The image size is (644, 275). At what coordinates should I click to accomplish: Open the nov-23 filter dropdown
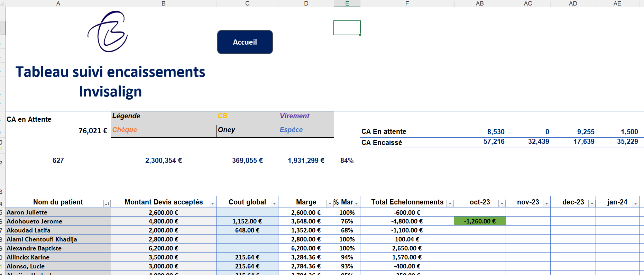pyautogui.click(x=546, y=204)
